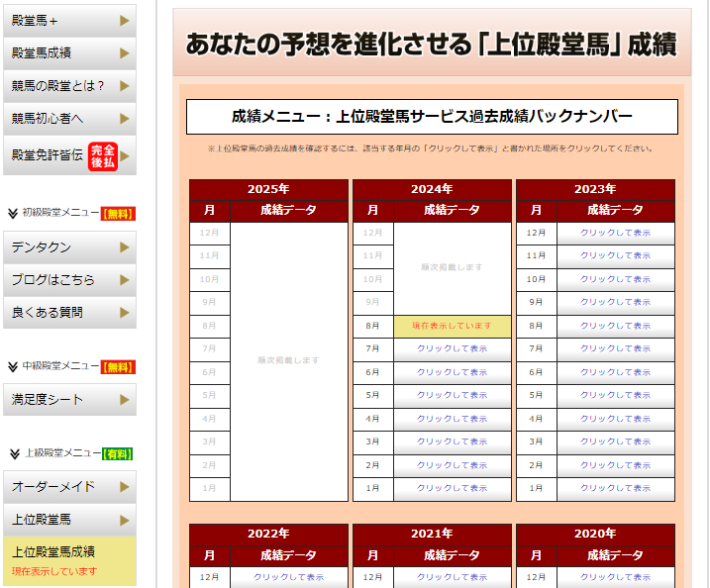Collapse the 中級殿堂メニュー section chevron
This screenshot has height=588, width=710.
point(13,366)
